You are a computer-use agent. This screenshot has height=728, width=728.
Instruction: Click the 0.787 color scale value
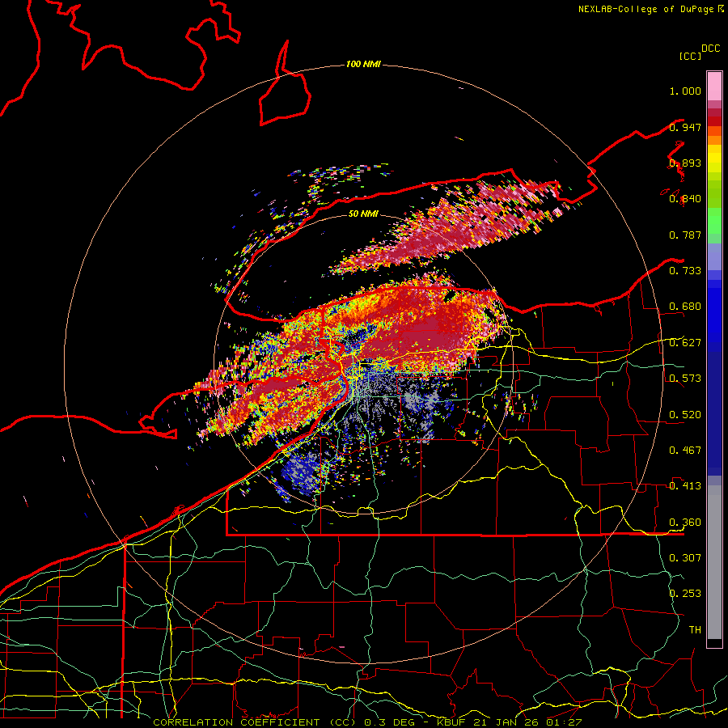[685, 235]
